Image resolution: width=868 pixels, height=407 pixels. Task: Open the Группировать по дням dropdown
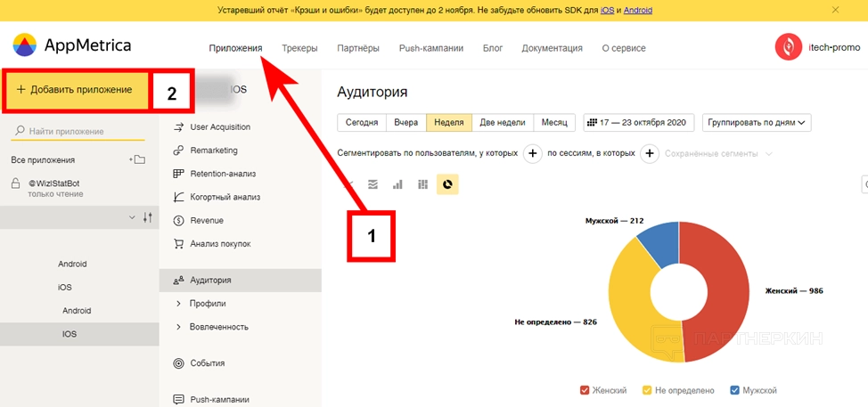tap(757, 123)
